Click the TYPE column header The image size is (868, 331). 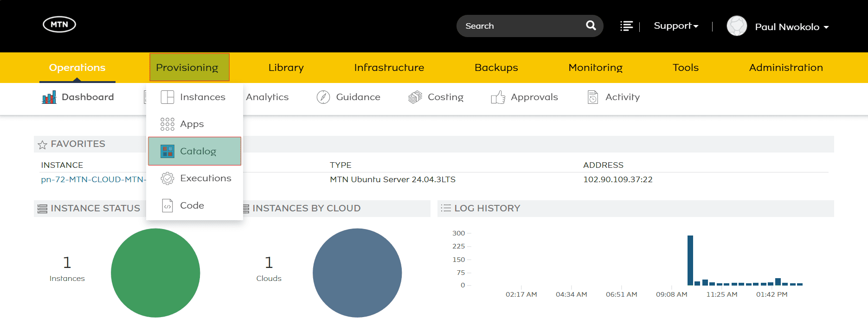pos(341,165)
